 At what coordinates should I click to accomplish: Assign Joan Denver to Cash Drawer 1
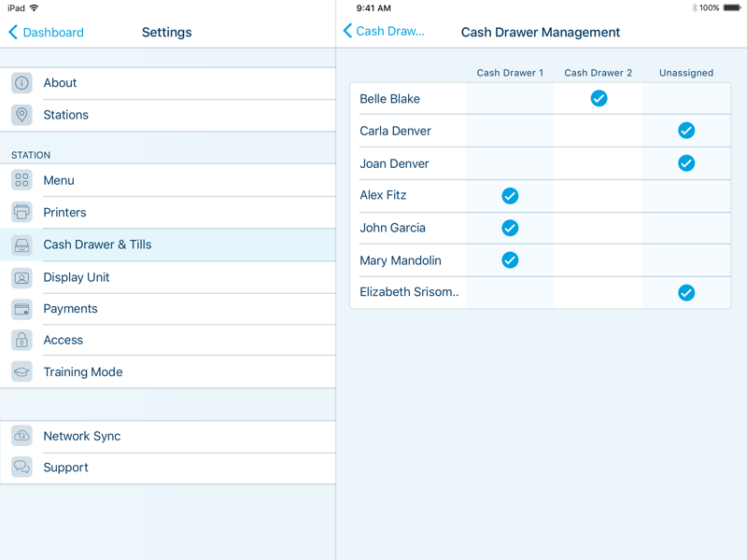coord(510,163)
